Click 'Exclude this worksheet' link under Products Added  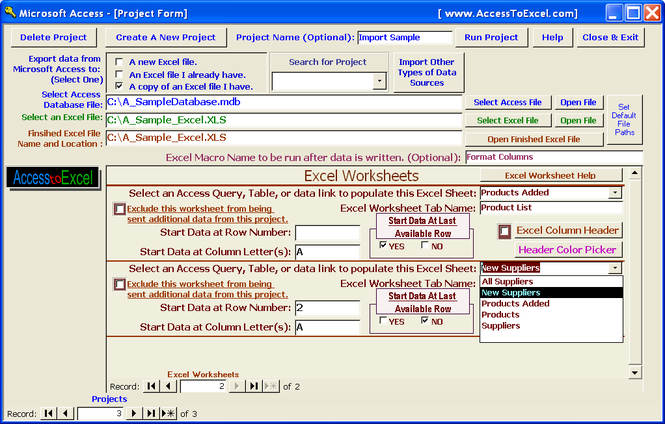pyautogui.click(x=207, y=214)
